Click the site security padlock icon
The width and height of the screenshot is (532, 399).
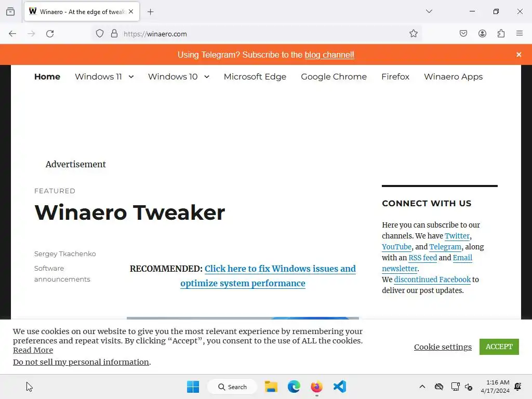114,34
